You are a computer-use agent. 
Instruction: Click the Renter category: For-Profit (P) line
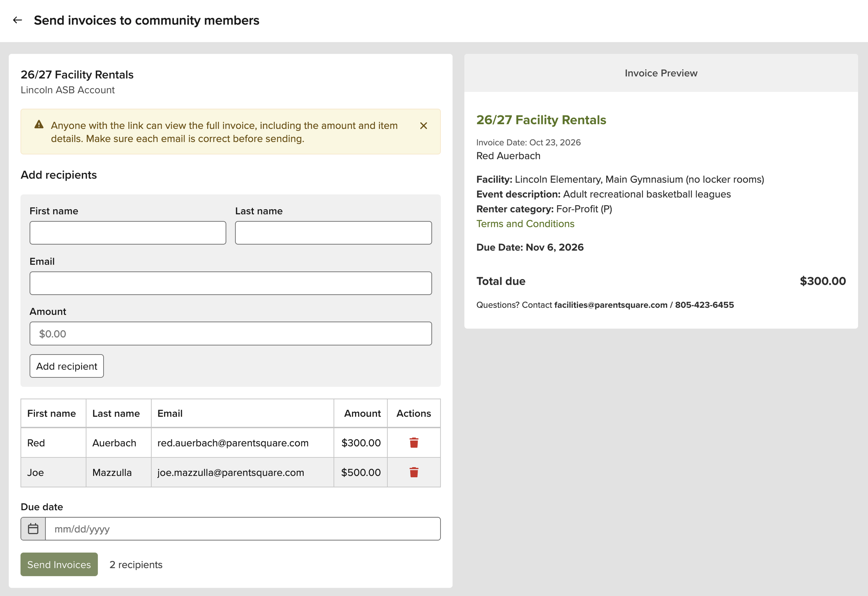point(544,209)
